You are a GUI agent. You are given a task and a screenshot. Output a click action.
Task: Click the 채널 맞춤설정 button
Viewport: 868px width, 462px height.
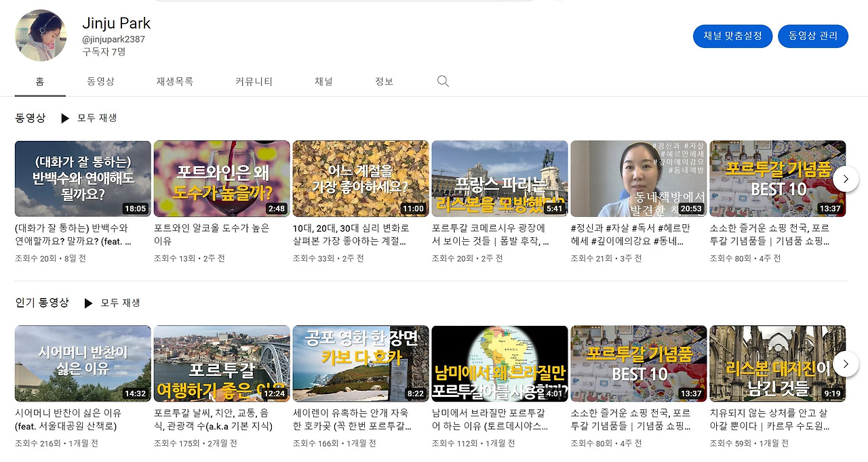732,36
